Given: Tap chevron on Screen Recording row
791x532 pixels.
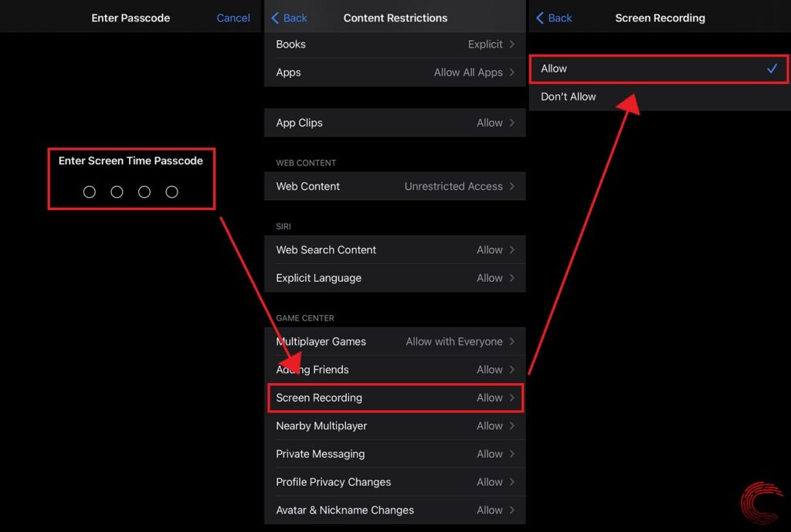Looking at the screenshot, I should [512, 398].
